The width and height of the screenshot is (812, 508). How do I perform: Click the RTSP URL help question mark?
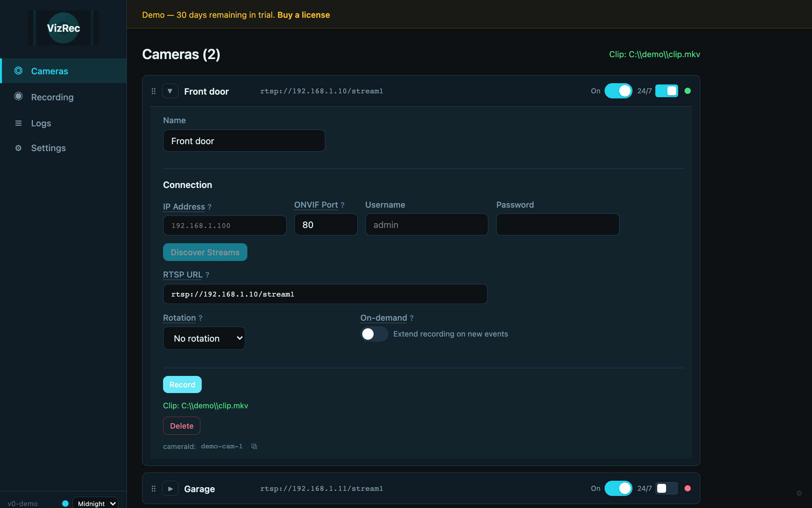207,275
